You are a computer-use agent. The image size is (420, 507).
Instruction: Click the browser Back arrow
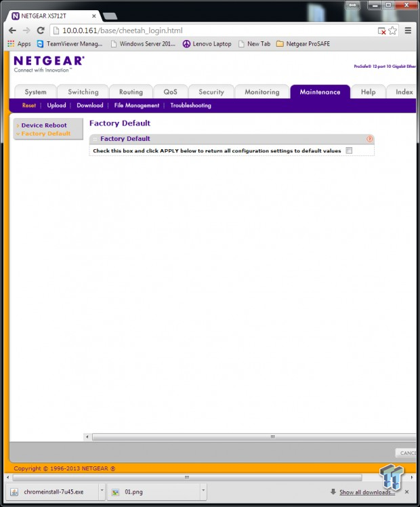click(x=12, y=31)
